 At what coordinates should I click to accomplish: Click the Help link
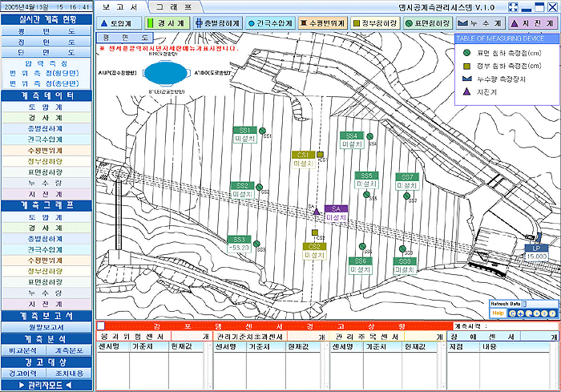[x=498, y=313]
